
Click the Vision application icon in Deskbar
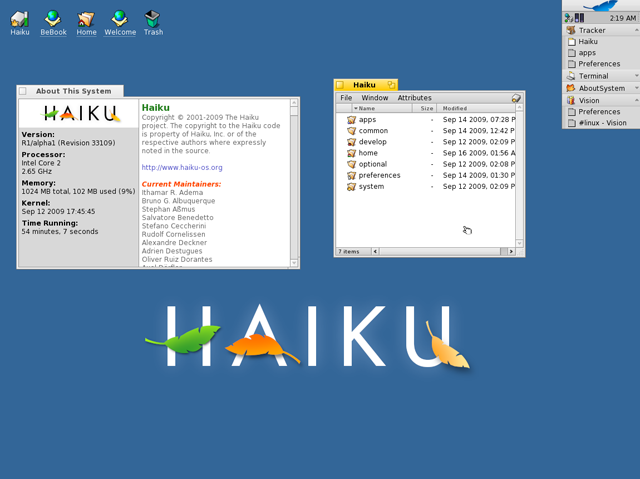[x=571, y=100]
